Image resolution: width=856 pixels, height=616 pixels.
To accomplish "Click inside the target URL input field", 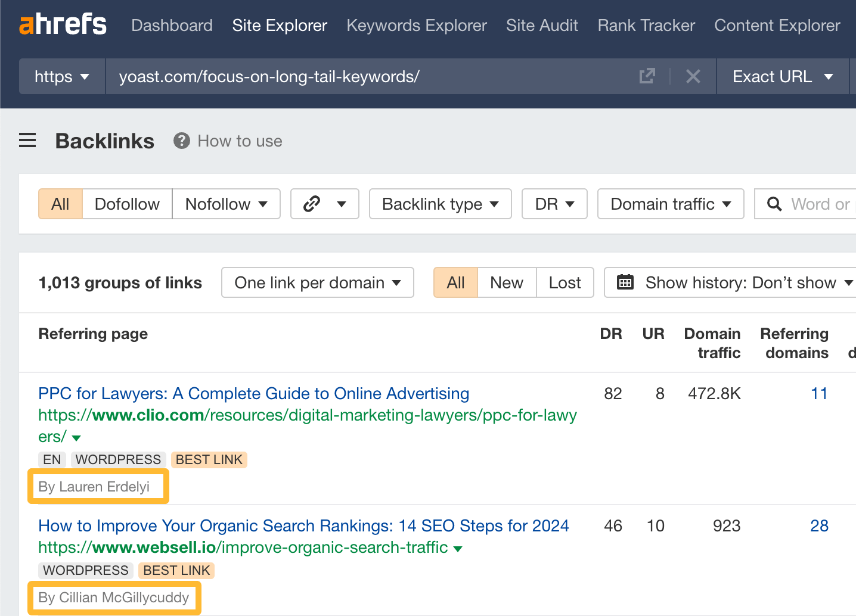I will tap(358, 76).
